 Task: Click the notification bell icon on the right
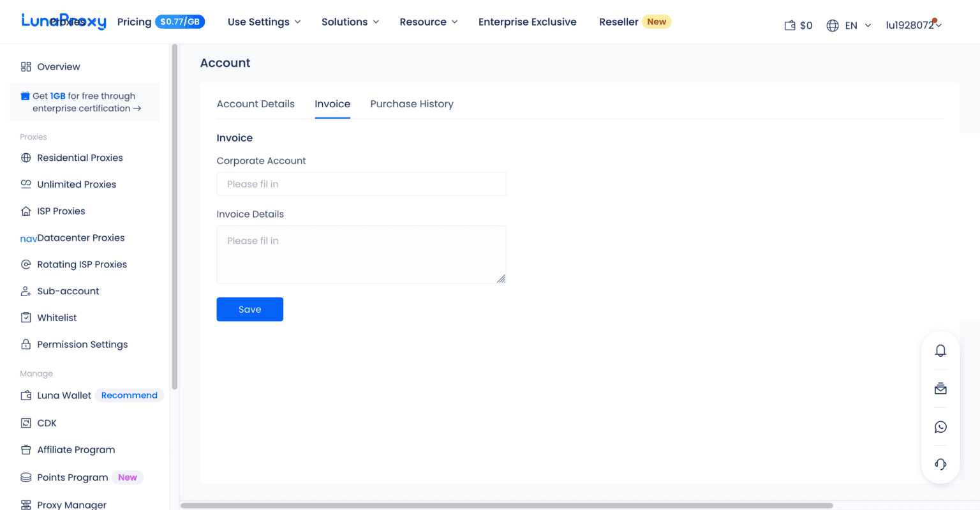[x=940, y=350]
